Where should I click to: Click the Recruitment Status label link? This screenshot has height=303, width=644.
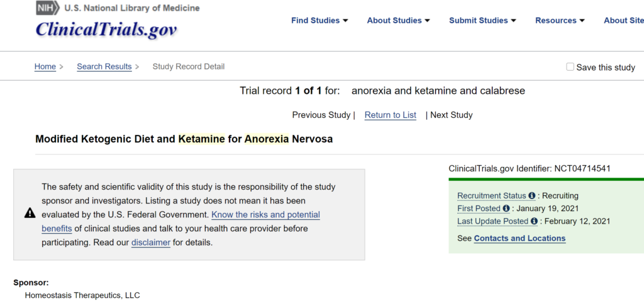click(x=492, y=196)
